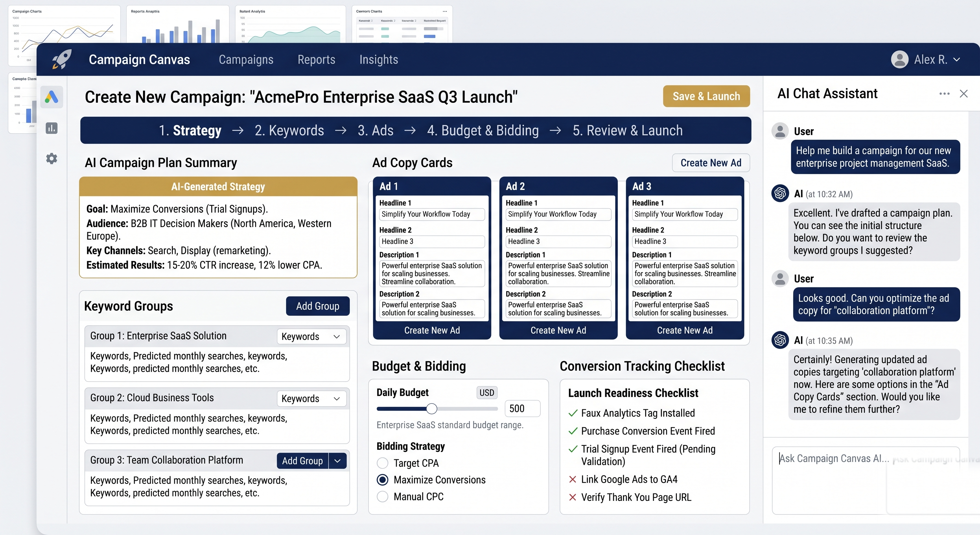Select Manual CPC bidding strategy
980x535 pixels.
coord(382,497)
